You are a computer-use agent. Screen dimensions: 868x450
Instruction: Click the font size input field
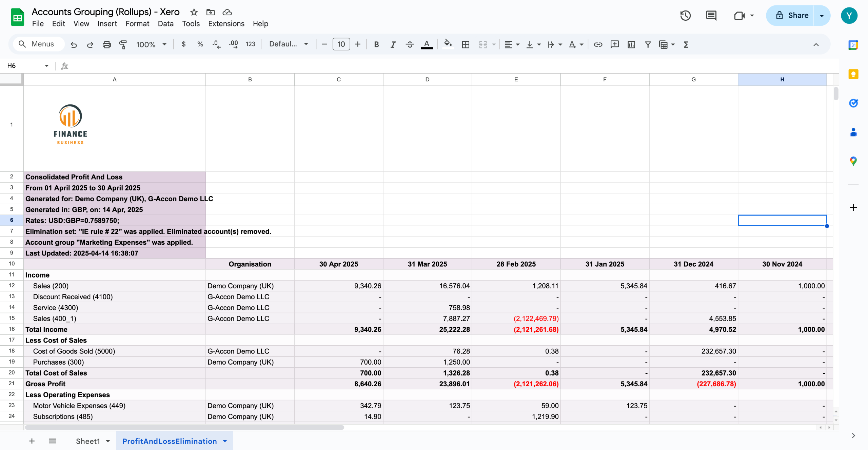tap(341, 44)
